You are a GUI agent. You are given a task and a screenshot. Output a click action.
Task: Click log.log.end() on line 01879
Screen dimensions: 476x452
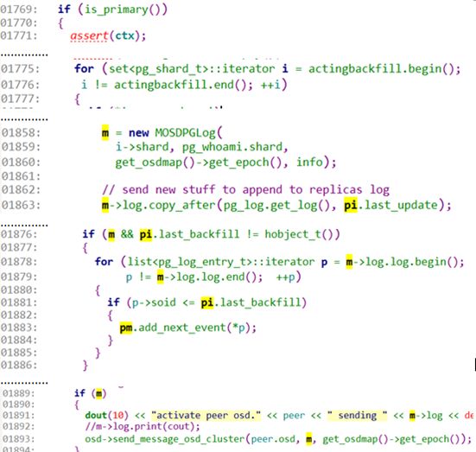coord(216,277)
